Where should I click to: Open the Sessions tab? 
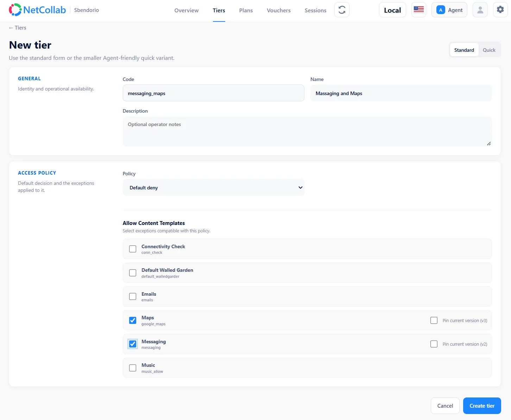[x=316, y=11]
